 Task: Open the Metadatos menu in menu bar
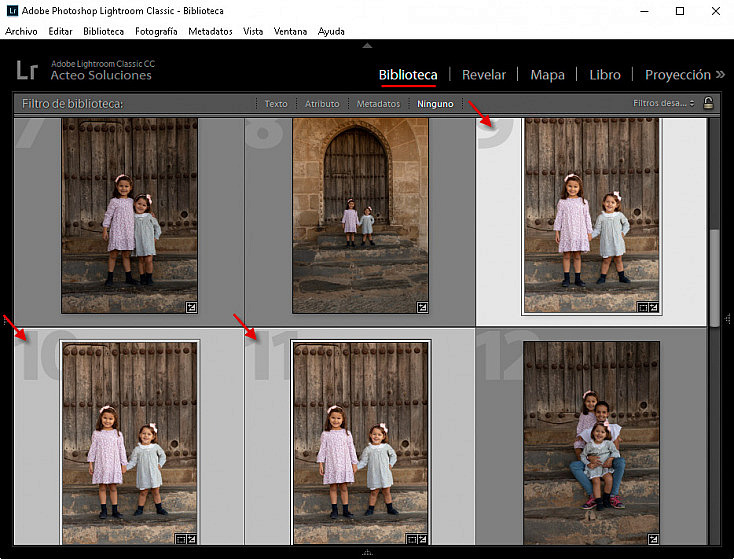pos(210,31)
